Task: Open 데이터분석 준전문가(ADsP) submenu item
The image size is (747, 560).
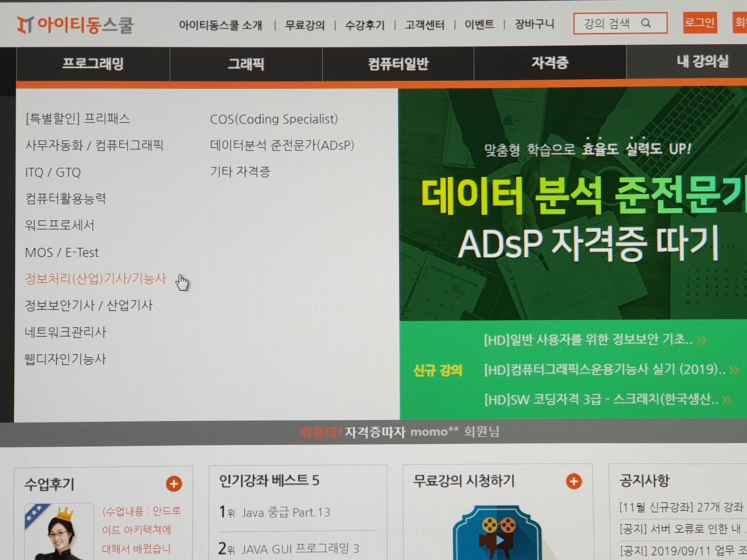Action: pyautogui.click(x=282, y=145)
